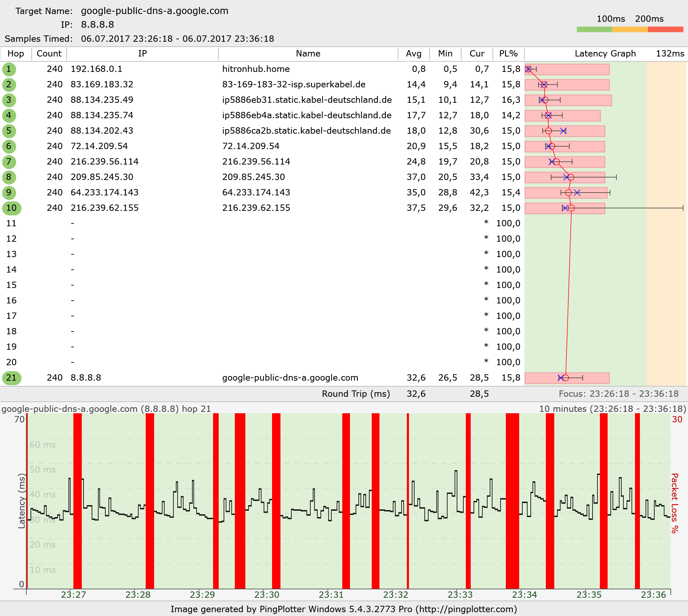Click the 8.8.8.8 IP cell in hop 21
This screenshot has width=688, height=616.
(86, 378)
